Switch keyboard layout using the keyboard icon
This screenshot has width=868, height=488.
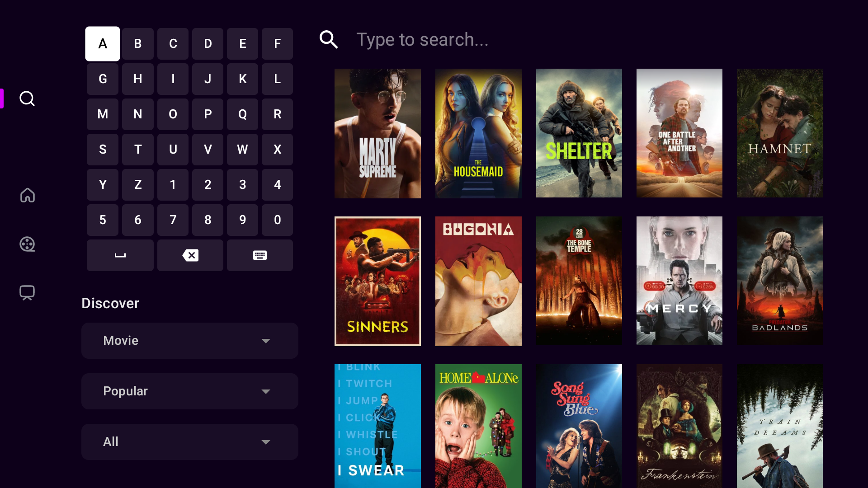[x=260, y=255]
